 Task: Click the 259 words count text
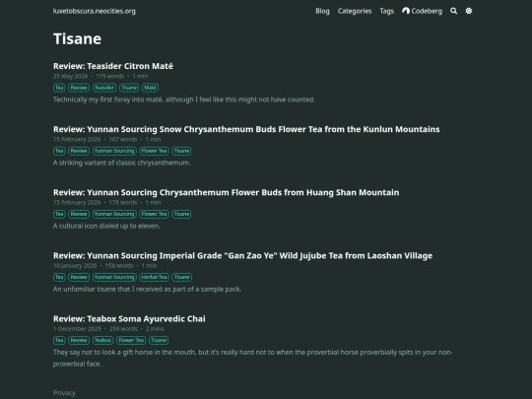pos(123,328)
